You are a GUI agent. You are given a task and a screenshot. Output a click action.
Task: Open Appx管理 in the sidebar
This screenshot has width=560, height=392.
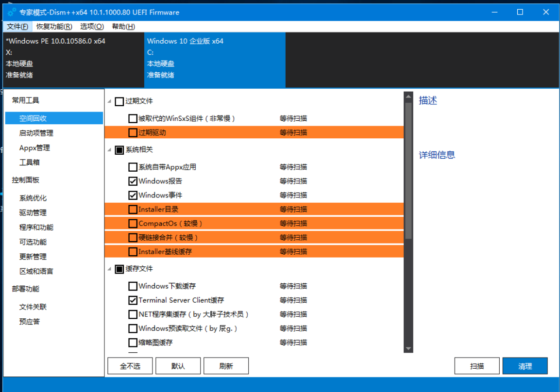click(x=34, y=148)
